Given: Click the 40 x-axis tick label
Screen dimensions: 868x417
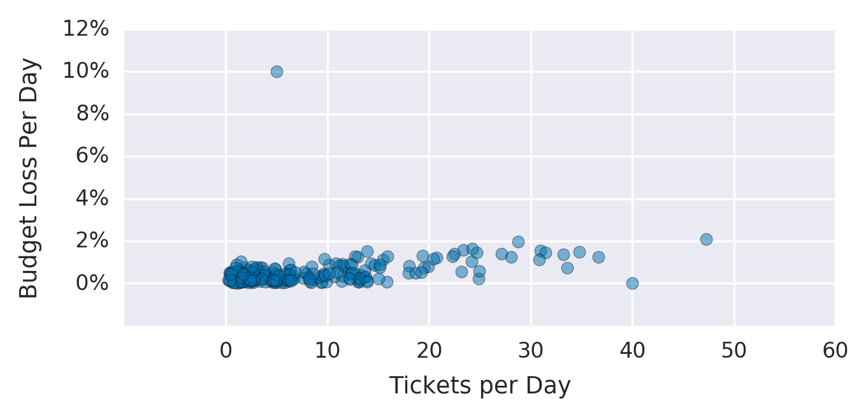Looking at the screenshot, I should [632, 350].
